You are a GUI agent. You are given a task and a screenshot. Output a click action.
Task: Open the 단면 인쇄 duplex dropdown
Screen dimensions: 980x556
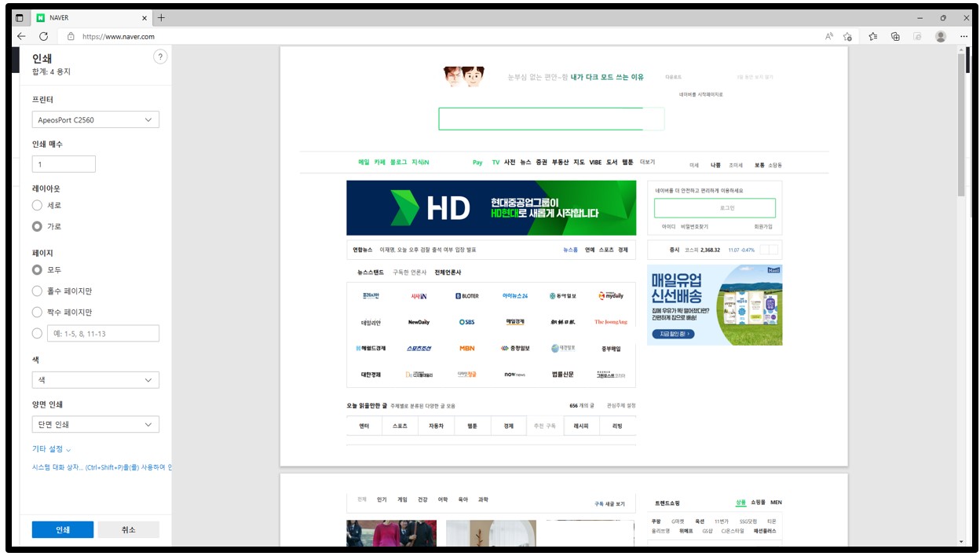click(x=95, y=424)
